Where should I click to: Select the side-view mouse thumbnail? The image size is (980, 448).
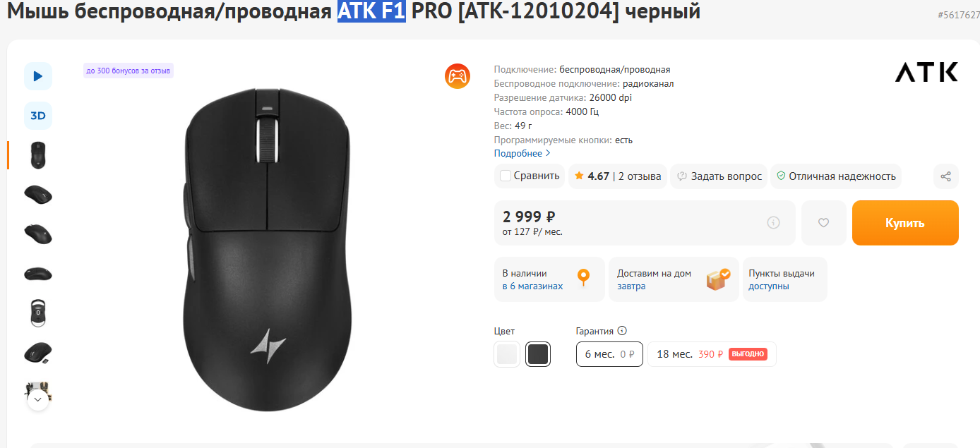click(38, 273)
